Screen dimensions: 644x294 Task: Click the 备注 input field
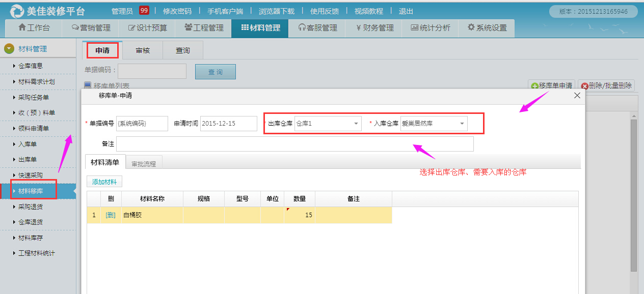coord(294,144)
